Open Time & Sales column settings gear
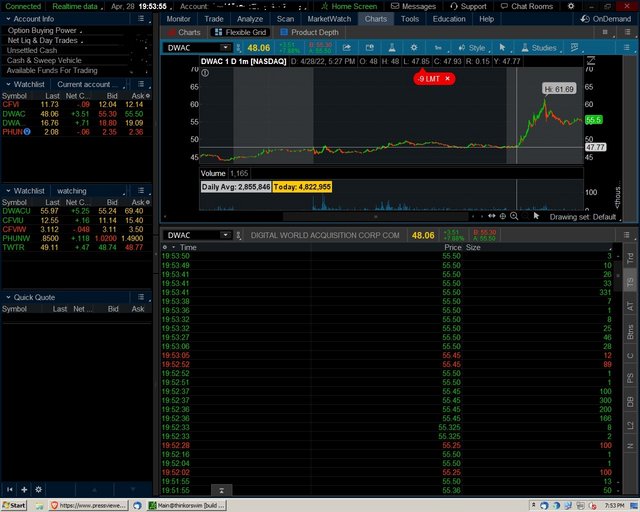640x512 pixels. coord(165,247)
